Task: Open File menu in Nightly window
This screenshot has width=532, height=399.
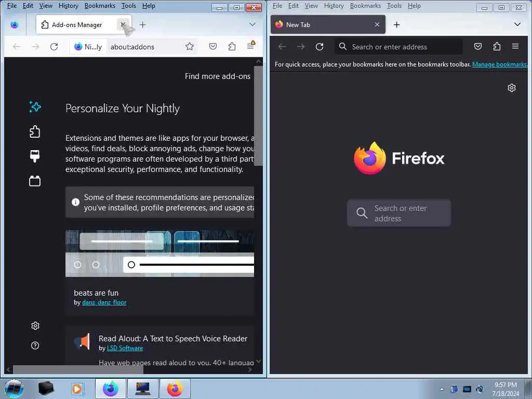Action: [x=12, y=6]
